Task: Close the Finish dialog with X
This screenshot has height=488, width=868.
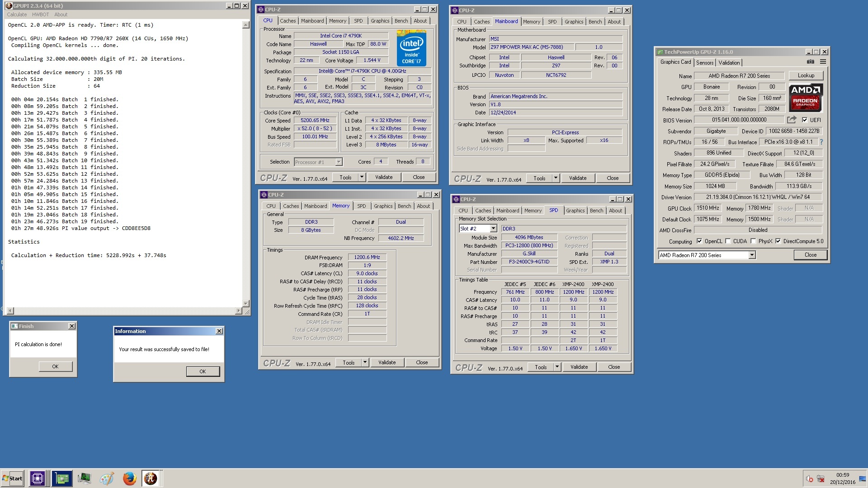Action: (x=72, y=326)
